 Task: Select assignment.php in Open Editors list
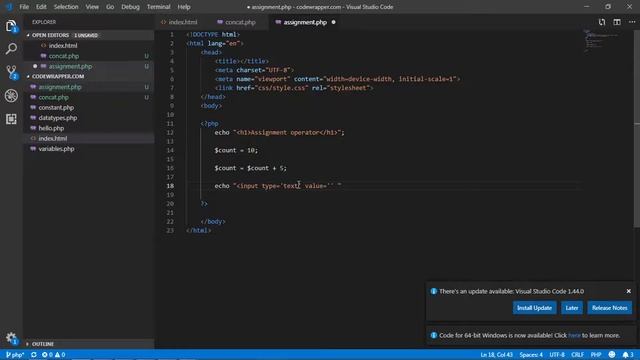pos(88,66)
